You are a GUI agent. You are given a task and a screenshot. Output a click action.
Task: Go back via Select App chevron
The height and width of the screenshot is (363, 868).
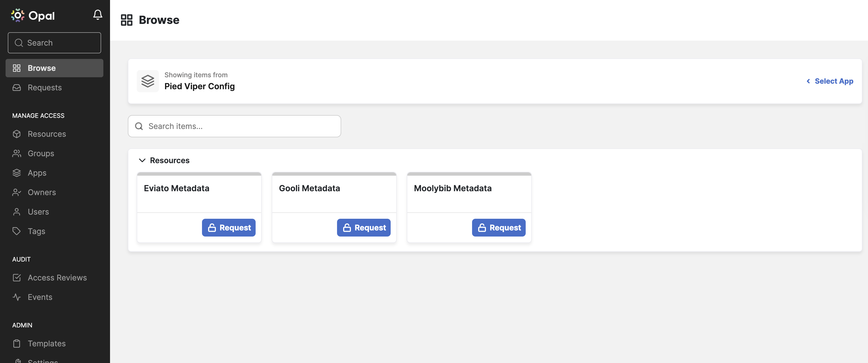click(x=808, y=81)
